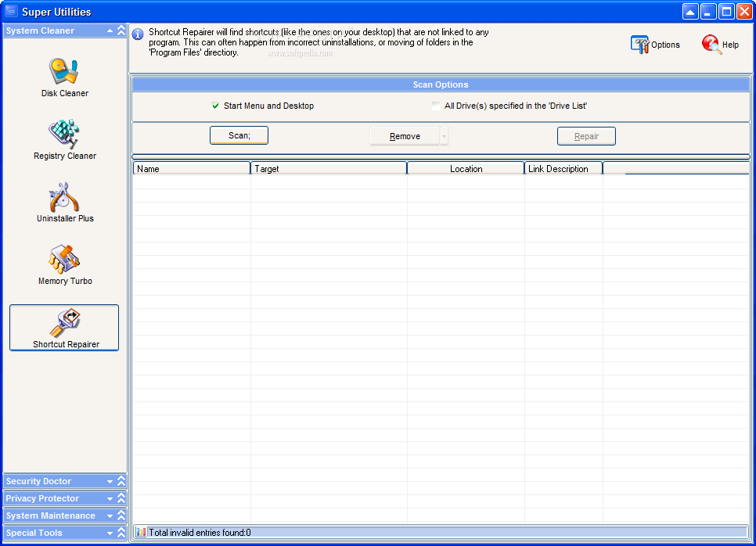The image size is (756, 546).
Task: Open the Remove button dropdown arrow
Action: tap(444, 136)
